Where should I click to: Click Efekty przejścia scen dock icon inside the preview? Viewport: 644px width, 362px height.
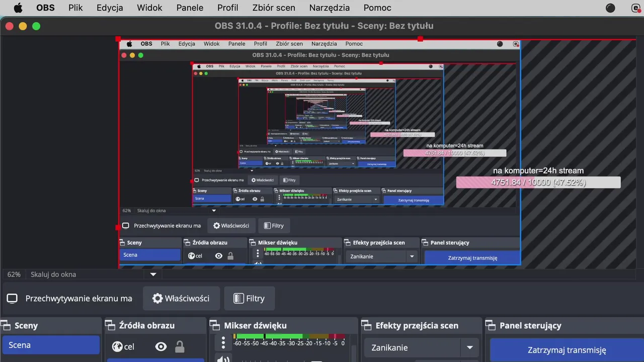click(x=348, y=242)
